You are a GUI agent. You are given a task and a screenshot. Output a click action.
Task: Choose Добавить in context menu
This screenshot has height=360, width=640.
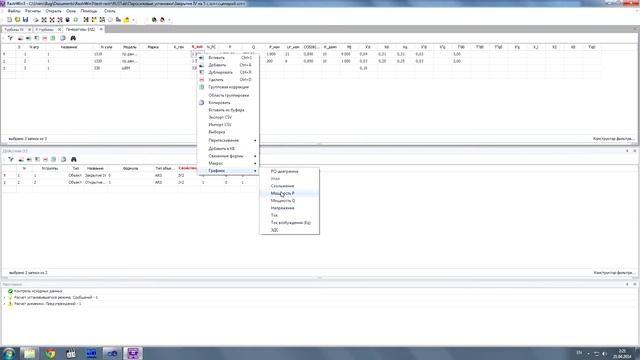coord(228,65)
